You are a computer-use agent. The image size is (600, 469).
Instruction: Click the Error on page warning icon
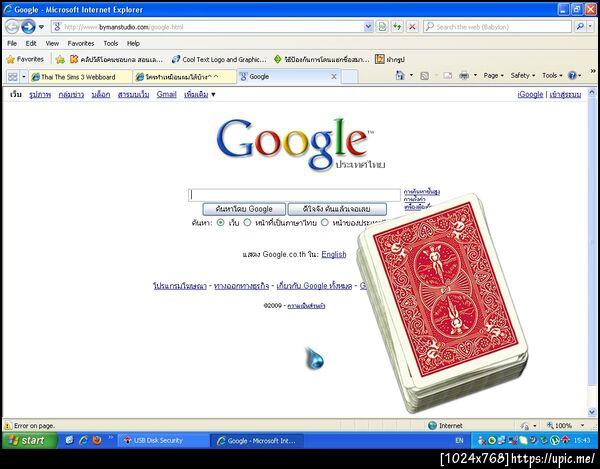click(x=8, y=425)
